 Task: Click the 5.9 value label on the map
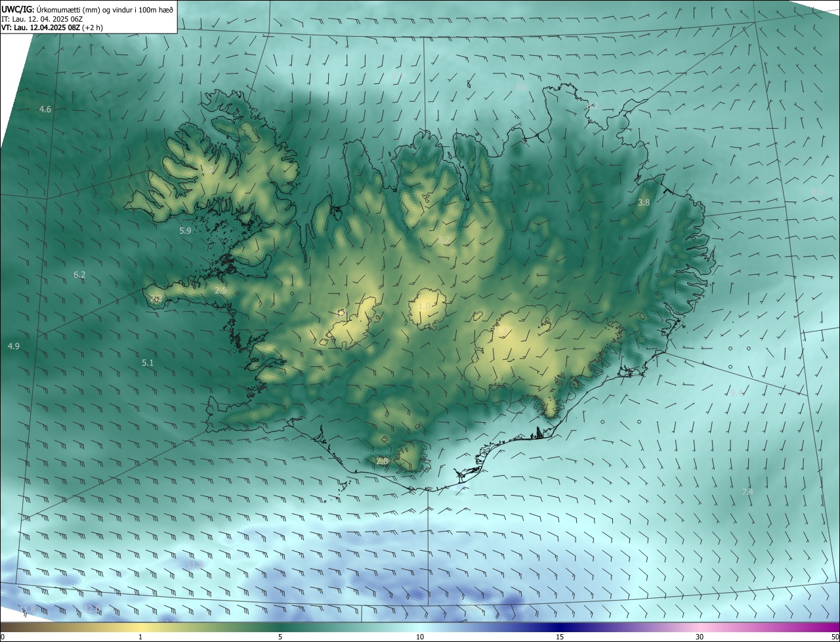[185, 231]
